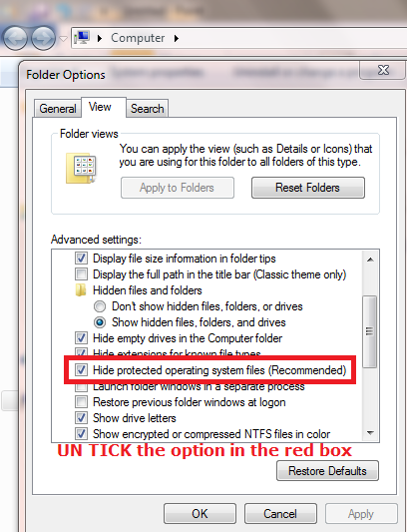This screenshot has height=532, width=407.
Task: Uncheck Hide protected operating system files
Action: (x=81, y=370)
